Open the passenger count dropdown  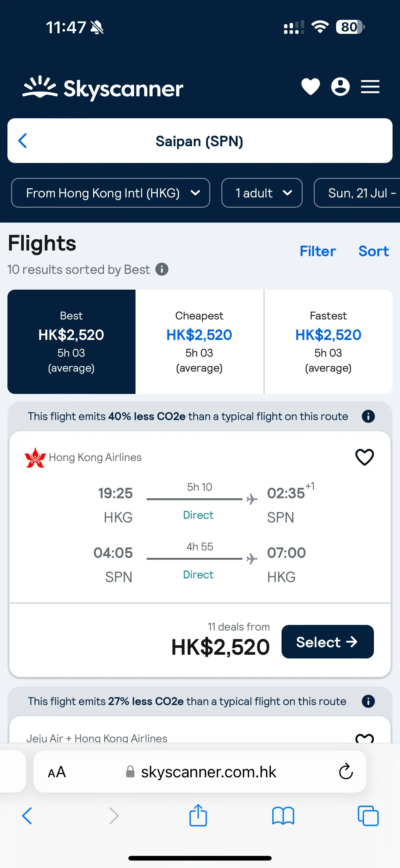[x=262, y=193]
